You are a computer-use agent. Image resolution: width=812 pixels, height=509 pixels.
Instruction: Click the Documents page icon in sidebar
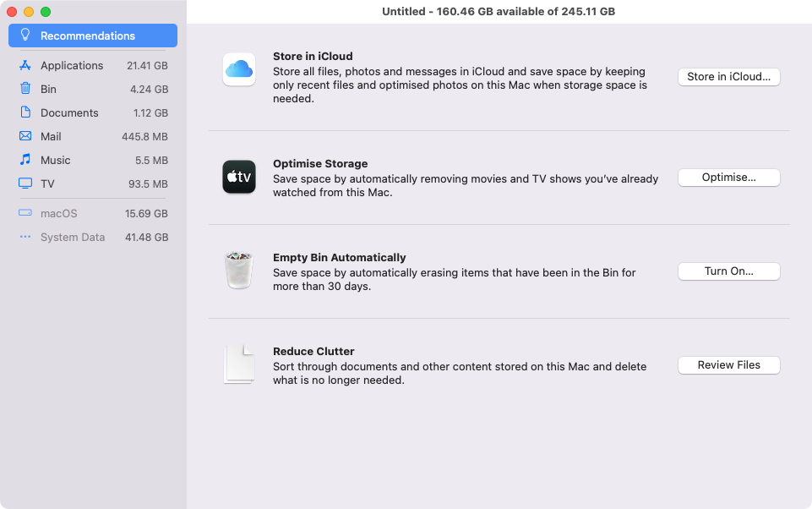pyautogui.click(x=25, y=112)
